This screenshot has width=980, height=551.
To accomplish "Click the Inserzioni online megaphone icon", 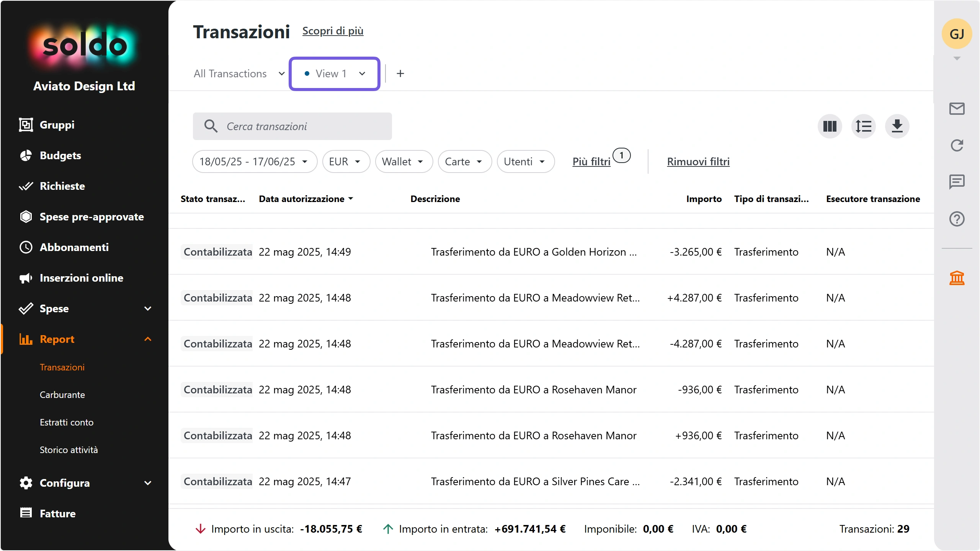I will [x=26, y=278].
